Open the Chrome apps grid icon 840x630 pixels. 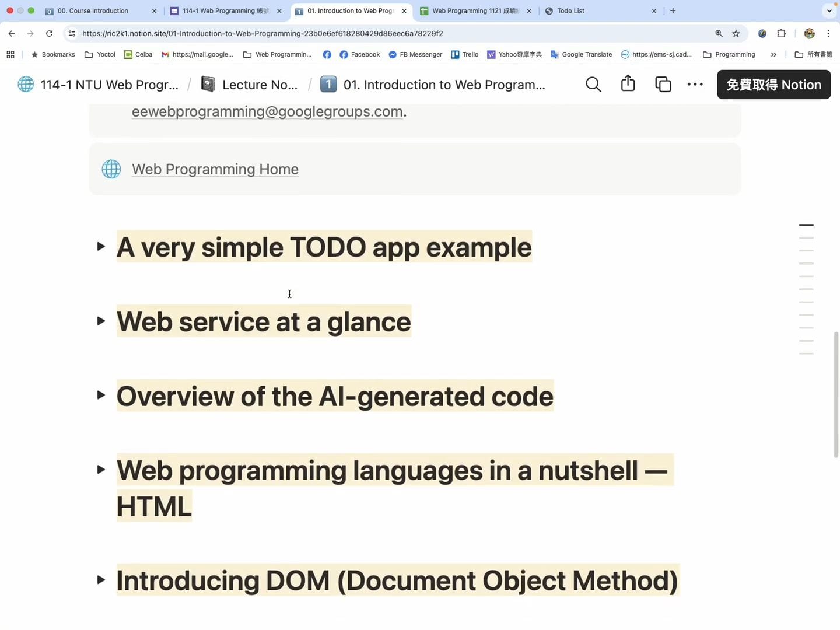click(10, 55)
